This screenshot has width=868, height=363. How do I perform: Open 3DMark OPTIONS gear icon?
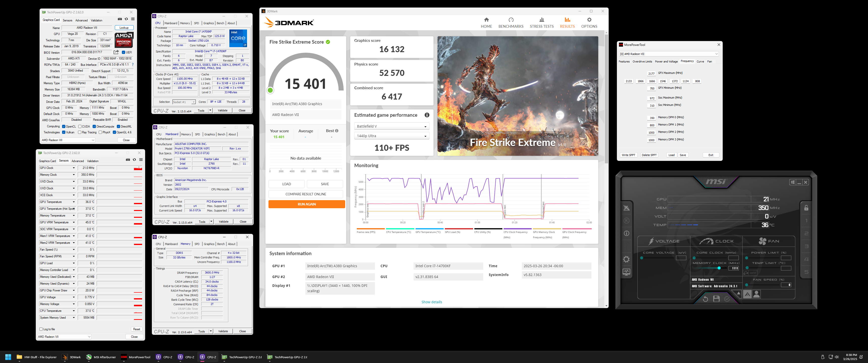[x=589, y=20]
